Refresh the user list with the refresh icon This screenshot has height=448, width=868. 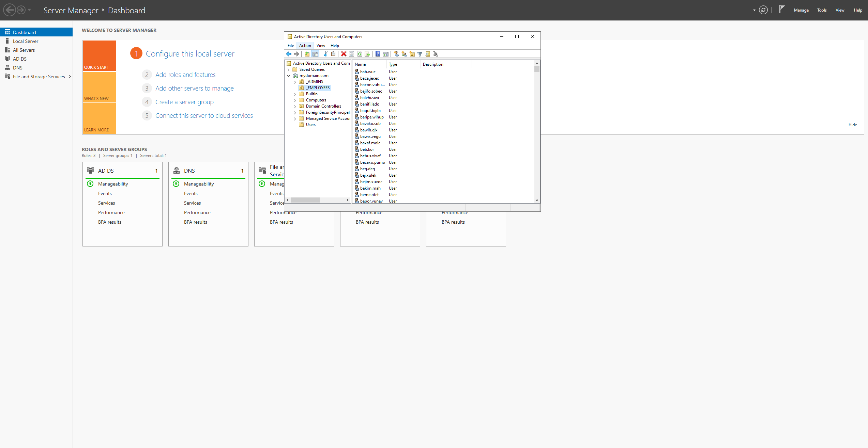[359, 54]
